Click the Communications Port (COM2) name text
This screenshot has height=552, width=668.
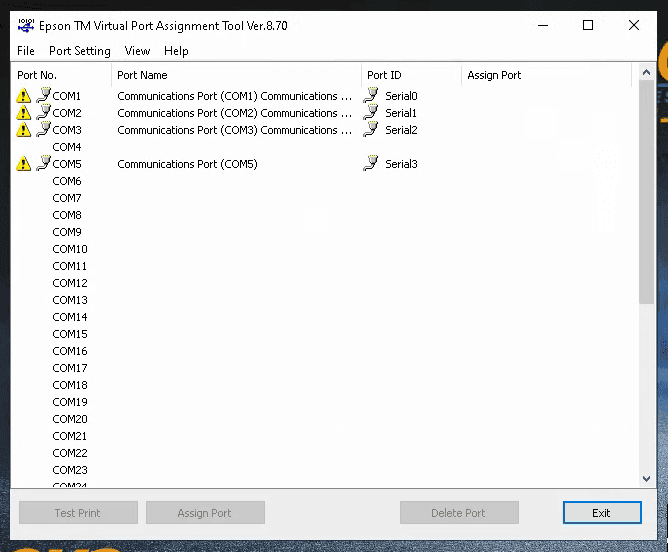point(235,113)
